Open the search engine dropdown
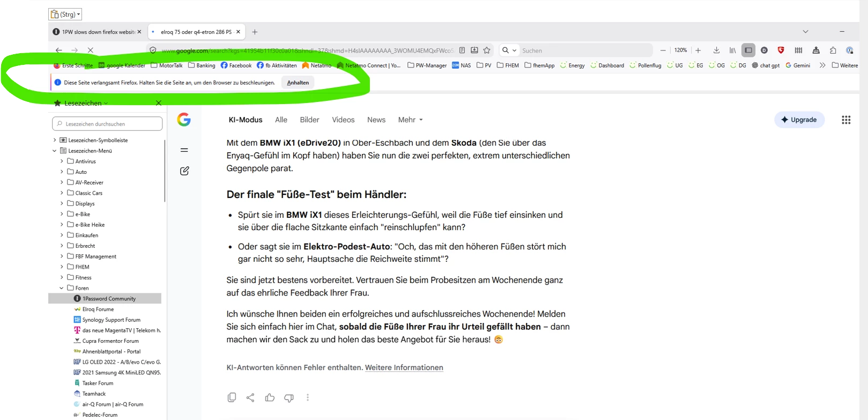868x420 pixels. click(509, 50)
